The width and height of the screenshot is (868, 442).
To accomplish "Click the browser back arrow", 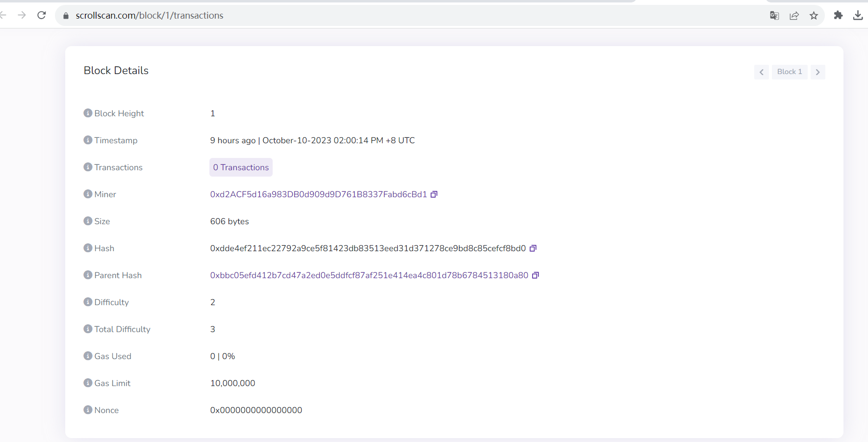I will click(x=2, y=15).
